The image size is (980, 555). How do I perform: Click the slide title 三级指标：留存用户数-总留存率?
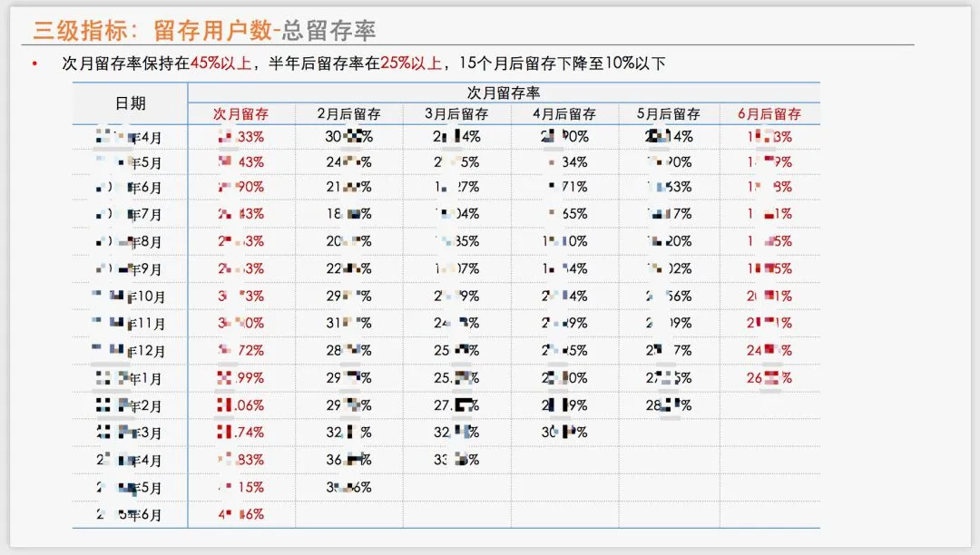204,30
